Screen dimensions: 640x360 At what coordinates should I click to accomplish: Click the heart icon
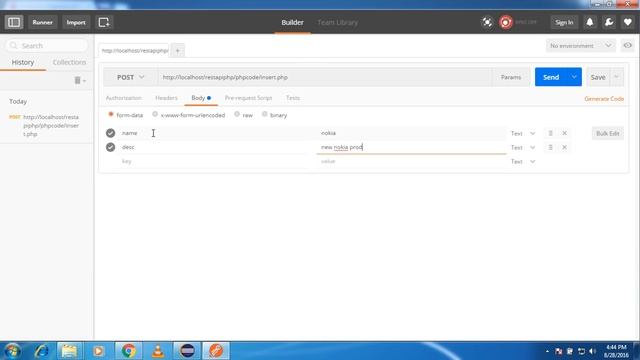coord(628,22)
